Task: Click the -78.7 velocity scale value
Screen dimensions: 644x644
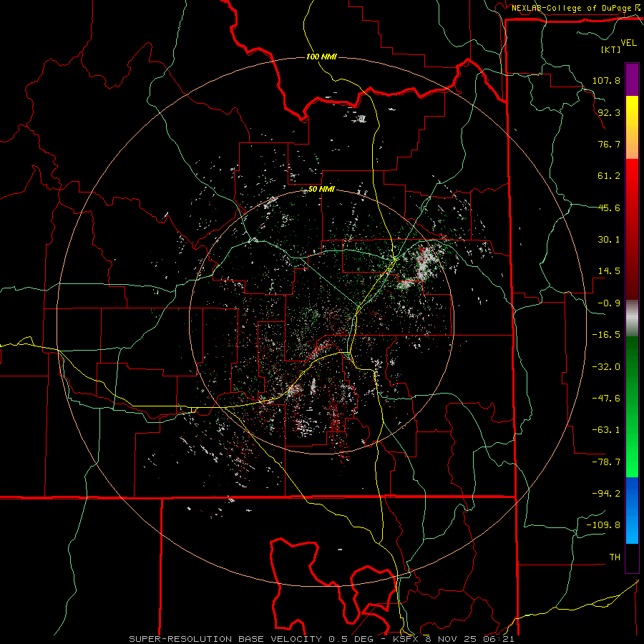Action: (x=606, y=462)
